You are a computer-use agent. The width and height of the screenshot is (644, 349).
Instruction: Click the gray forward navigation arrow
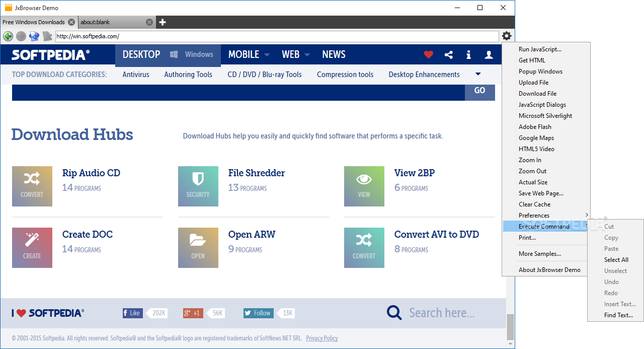[21, 36]
